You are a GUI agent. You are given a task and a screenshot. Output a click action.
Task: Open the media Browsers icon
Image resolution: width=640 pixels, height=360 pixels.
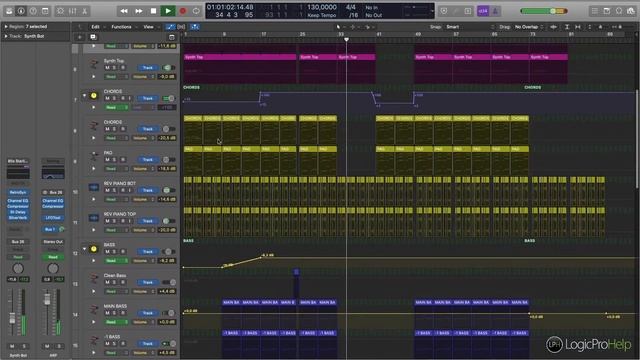point(631,11)
